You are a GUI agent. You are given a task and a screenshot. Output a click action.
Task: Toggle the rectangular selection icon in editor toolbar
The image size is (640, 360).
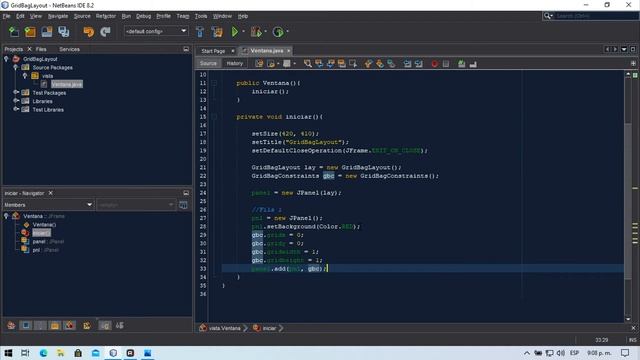353,63
